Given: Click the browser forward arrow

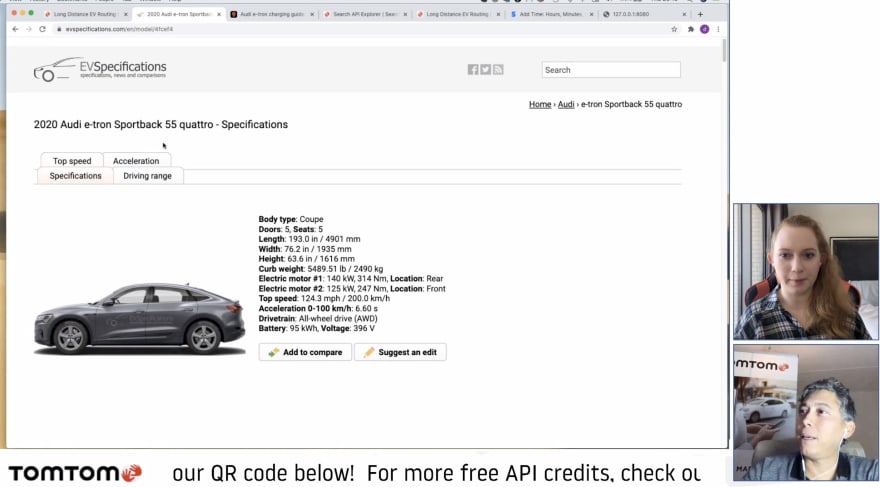Looking at the screenshot, I should coord(29,29).
